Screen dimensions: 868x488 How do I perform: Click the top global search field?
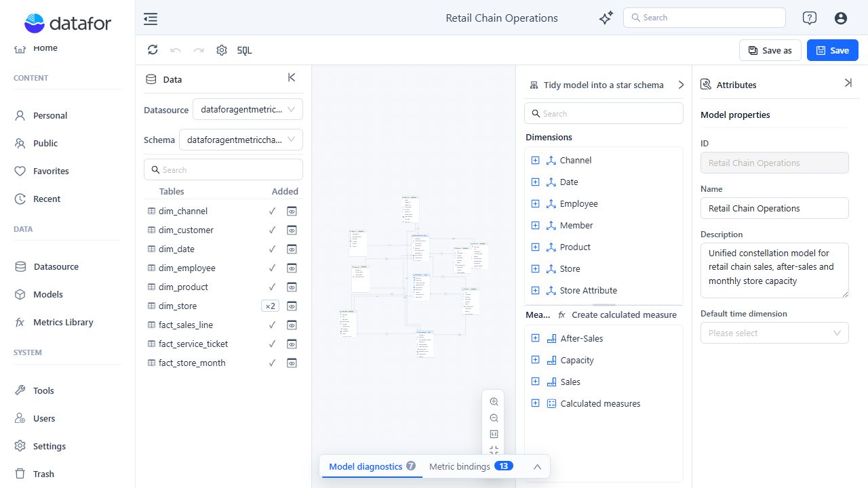click(704, 18)
